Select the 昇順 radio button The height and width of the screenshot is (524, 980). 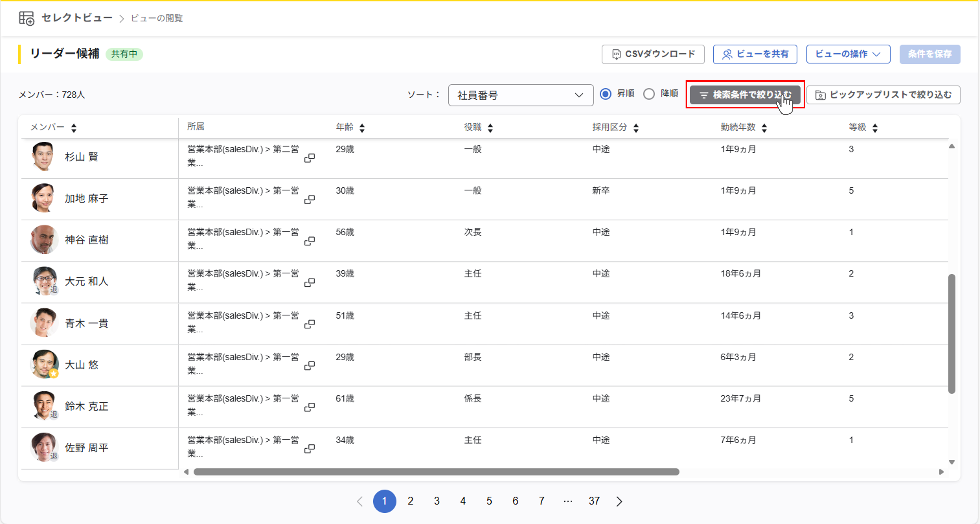605,94
